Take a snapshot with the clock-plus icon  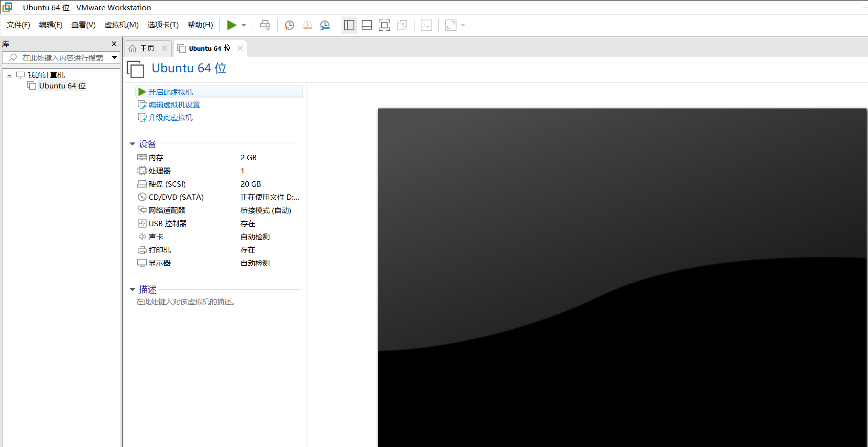(x=289, y=25)
